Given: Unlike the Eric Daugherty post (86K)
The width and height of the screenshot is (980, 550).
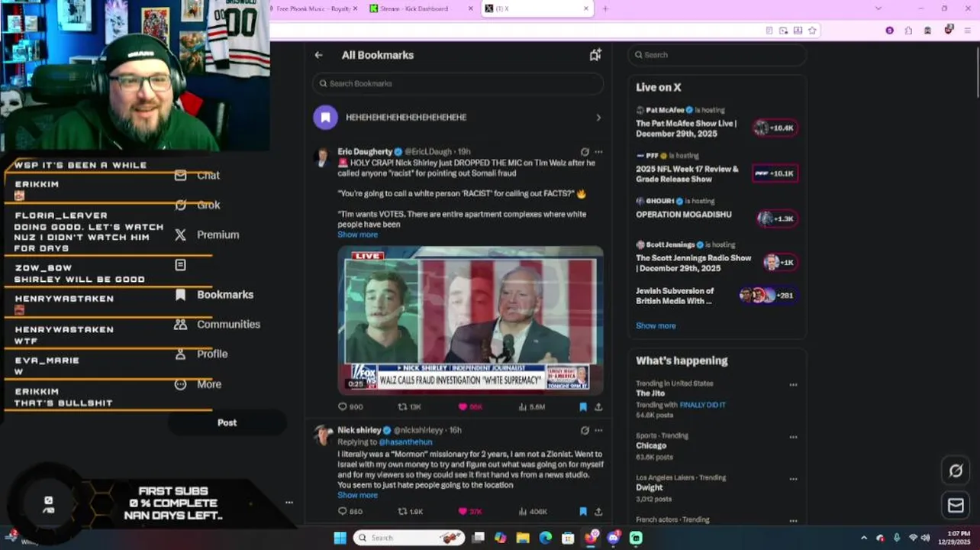Looking at the screenshot, I should click(469, 407).
